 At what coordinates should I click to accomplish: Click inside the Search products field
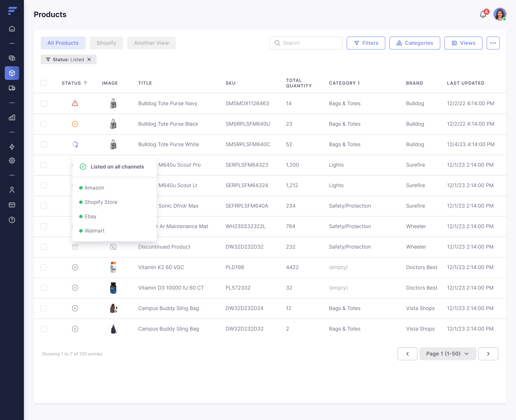(x=305, y=43)
